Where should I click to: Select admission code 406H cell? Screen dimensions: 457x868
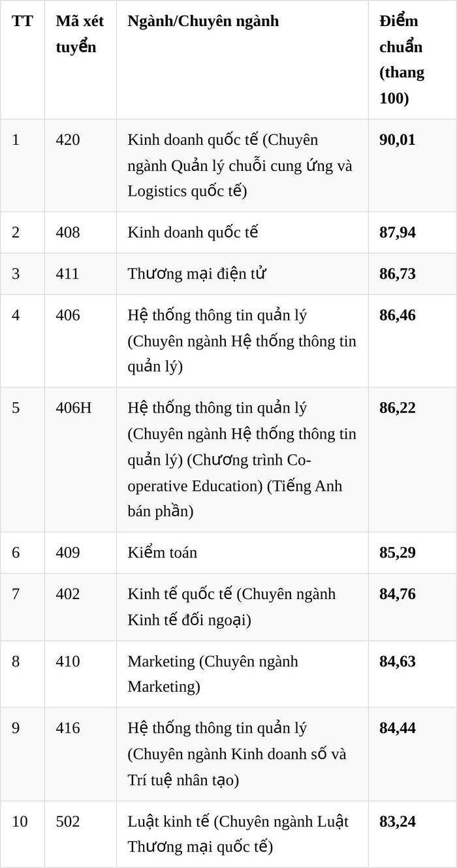point(80,459)
